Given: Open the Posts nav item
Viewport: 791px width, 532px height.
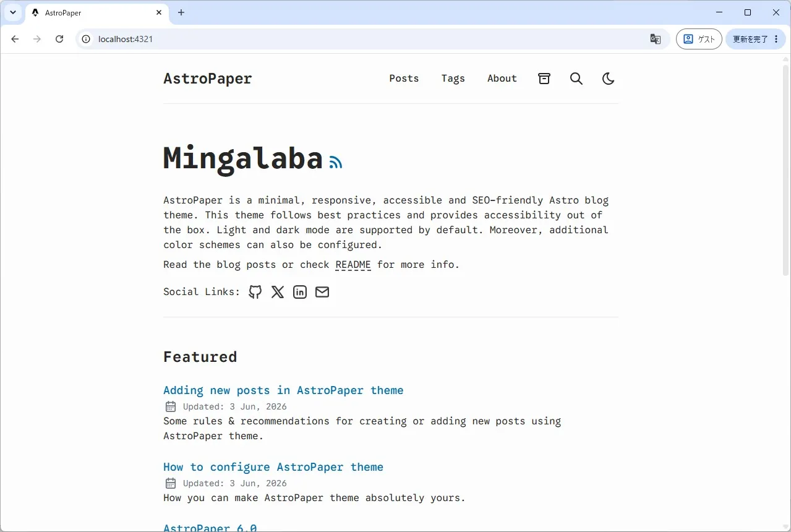Looking at the screenshot, I should (x=404, y=79).
